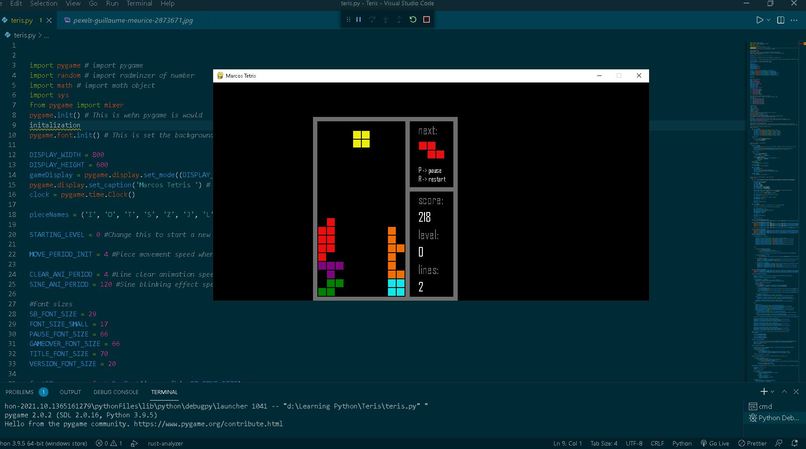Stop debugging with the red square icon
This screenshot has height=449, width=806.
coord(426,20)
